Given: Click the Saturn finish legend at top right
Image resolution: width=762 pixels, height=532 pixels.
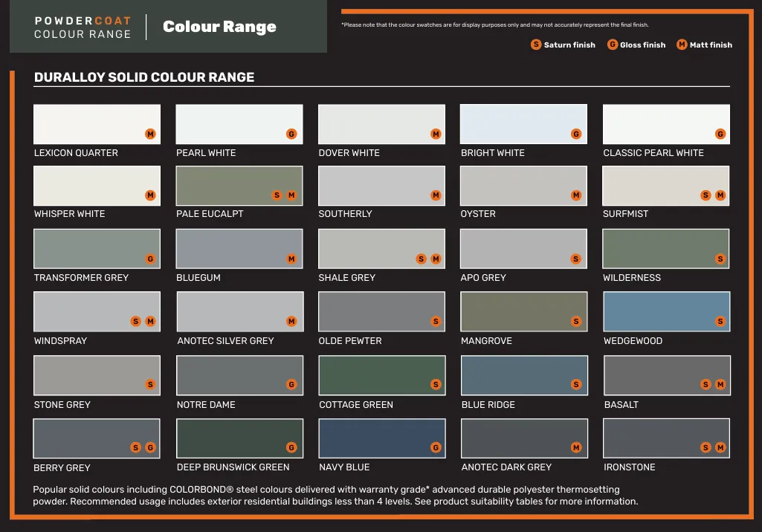Looking at the screenshot, I should [x=535, y=45].
